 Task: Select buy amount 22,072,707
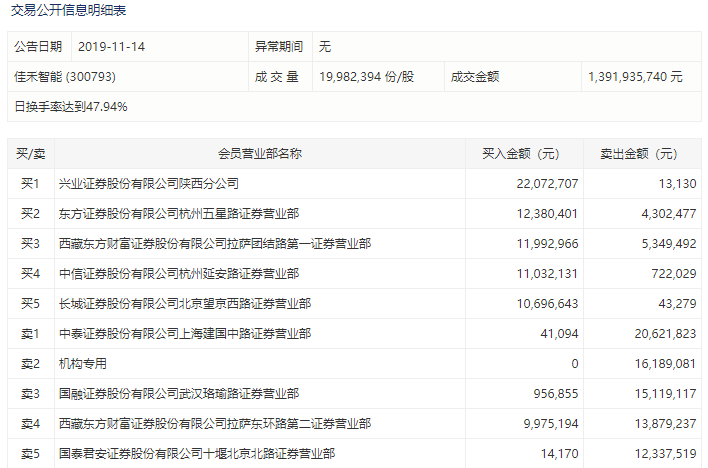(x=547, y=184)
